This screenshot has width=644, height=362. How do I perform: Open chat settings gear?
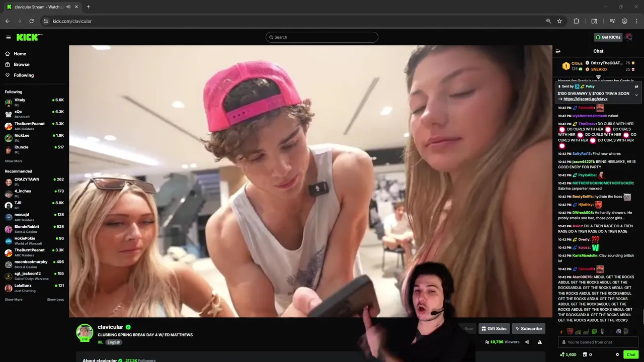click(617, 354)
